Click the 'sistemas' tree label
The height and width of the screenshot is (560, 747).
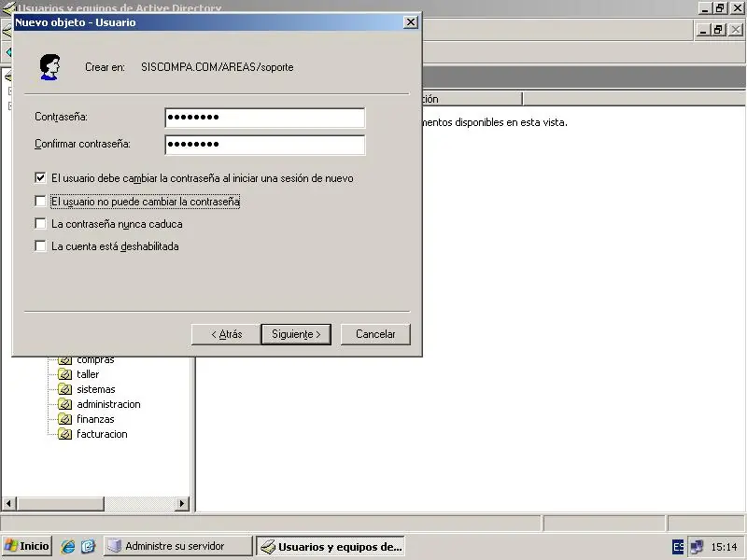click(x=96, y=389)
